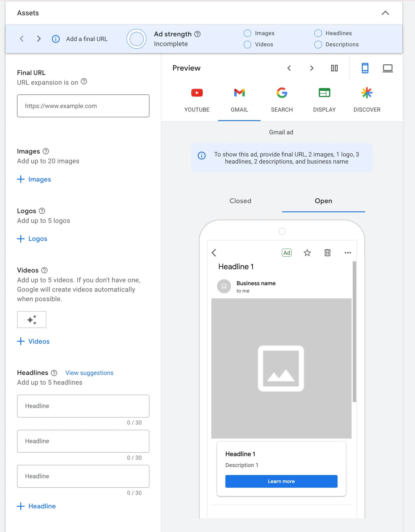Screen dimensions: 415x532
Task: Add Videos button
Action: pos(33,341)
